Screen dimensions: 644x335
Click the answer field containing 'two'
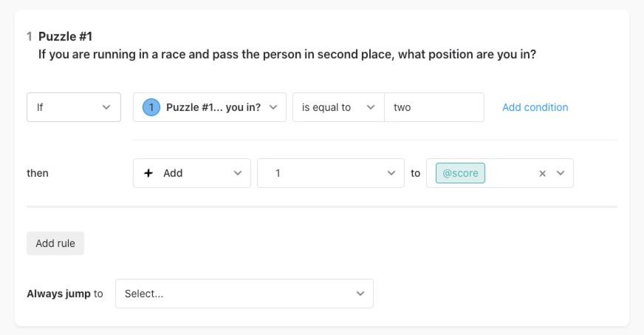pos(434,107)
